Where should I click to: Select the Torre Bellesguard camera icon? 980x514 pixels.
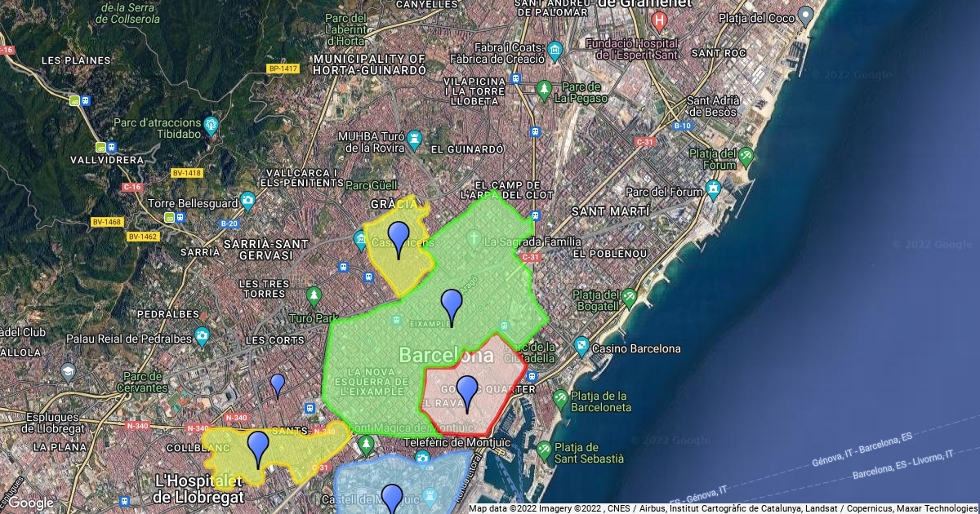point(247,202)
